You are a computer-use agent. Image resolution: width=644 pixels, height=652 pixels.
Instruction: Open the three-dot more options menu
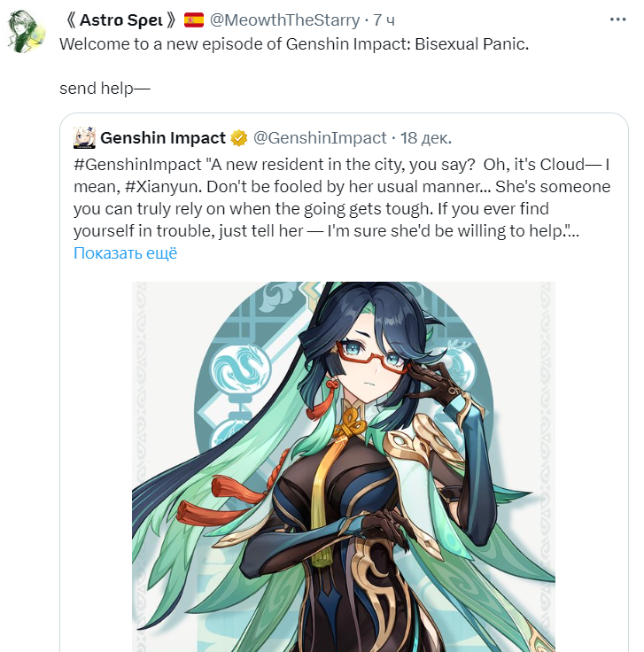[617, 19]
